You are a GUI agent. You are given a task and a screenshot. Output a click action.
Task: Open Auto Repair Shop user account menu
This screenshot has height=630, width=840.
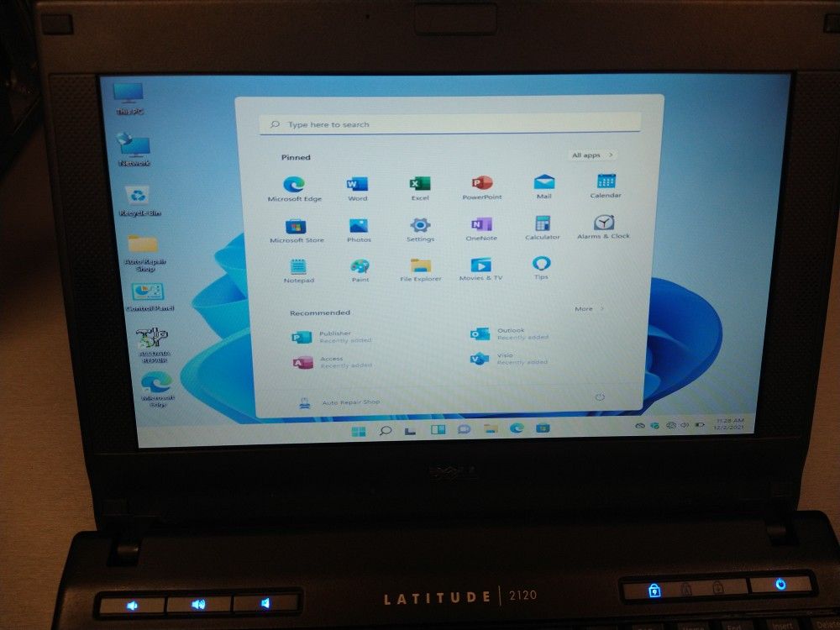tap(339, 402)
